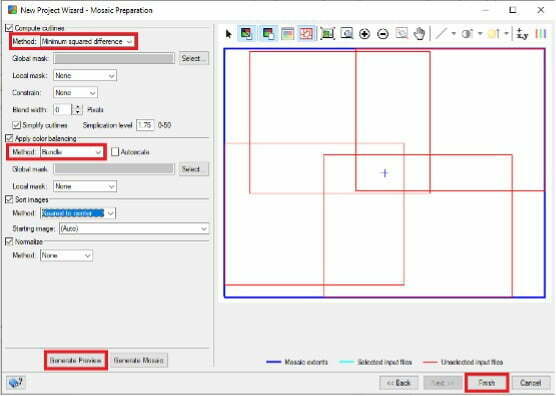Select the arrow pointer tool

point(229,34)
